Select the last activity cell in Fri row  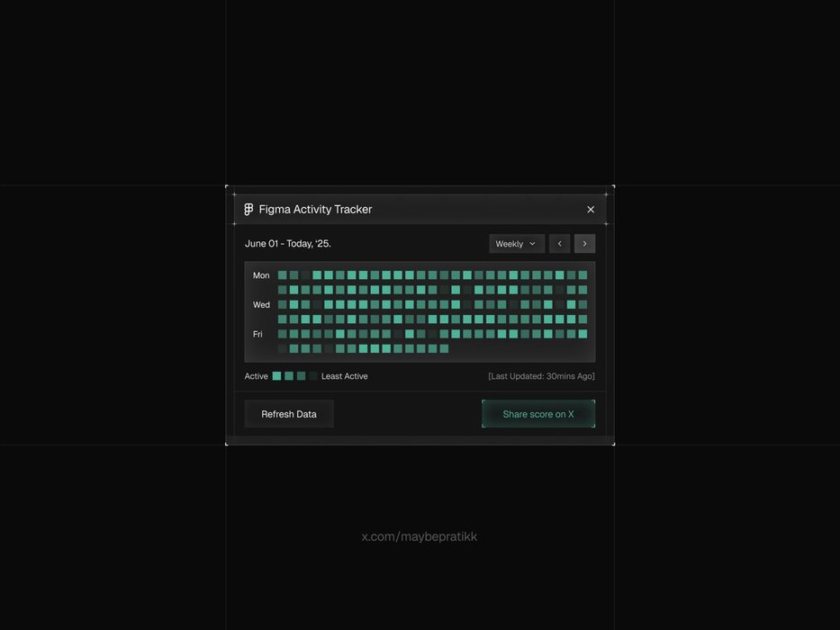tap(583, 334)
